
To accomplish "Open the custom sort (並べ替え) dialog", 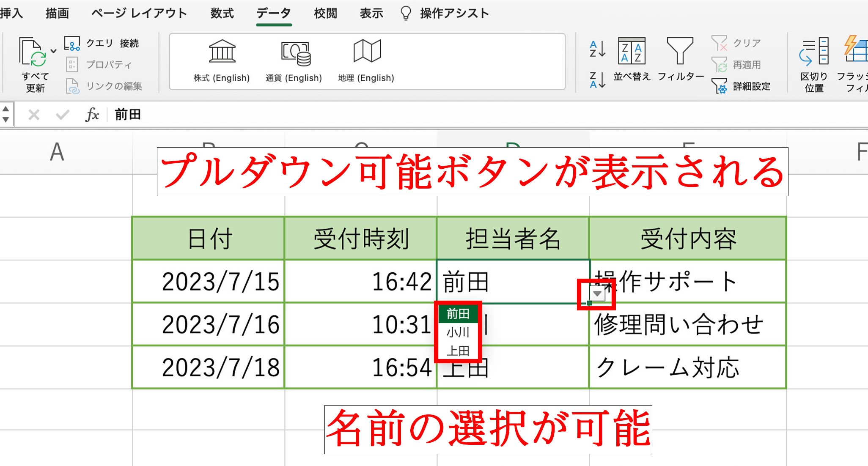I will pyautogui.click(x=631, y=52).
